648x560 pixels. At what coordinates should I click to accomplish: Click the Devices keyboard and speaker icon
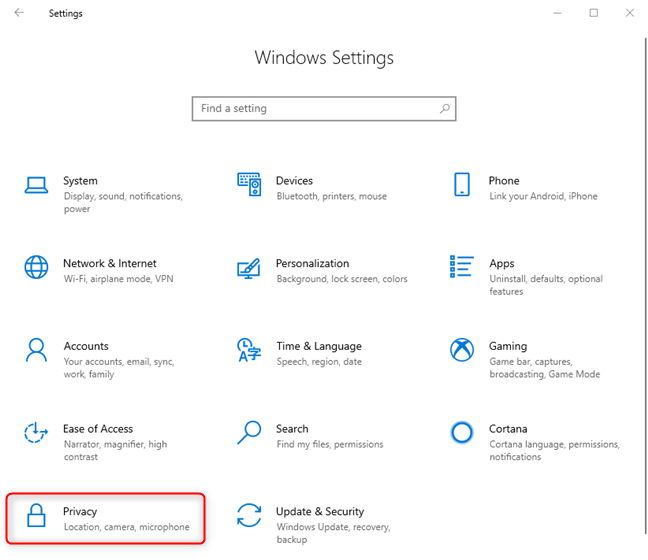click(249, 184)
